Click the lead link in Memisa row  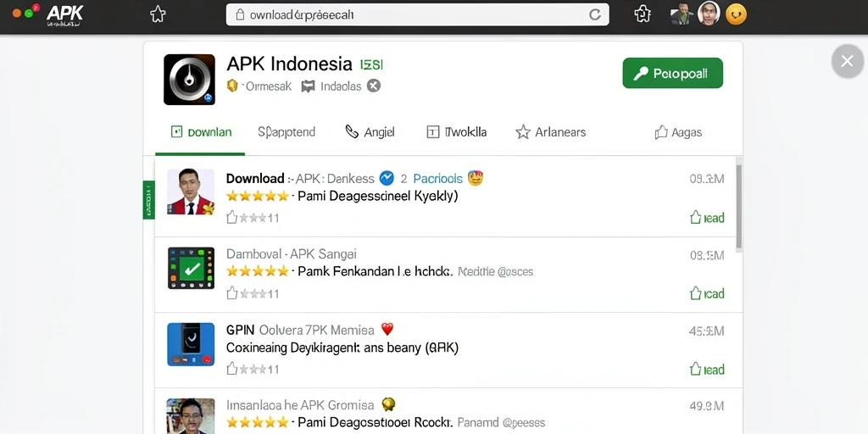click(707, 370)
